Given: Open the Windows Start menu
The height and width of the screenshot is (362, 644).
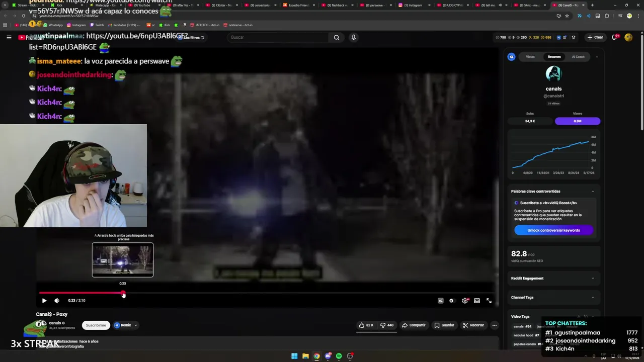Looking at the screenshot, I should point(294,356).
